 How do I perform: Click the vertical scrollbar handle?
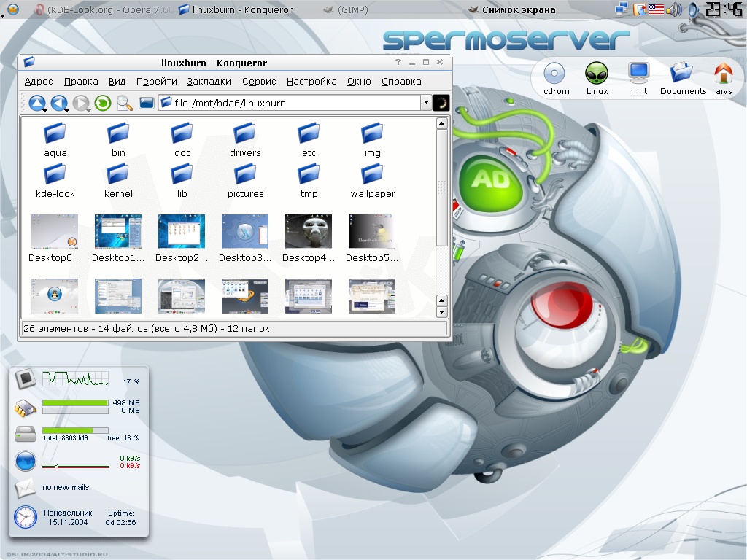pyautogui.click(x=441, y=187)
